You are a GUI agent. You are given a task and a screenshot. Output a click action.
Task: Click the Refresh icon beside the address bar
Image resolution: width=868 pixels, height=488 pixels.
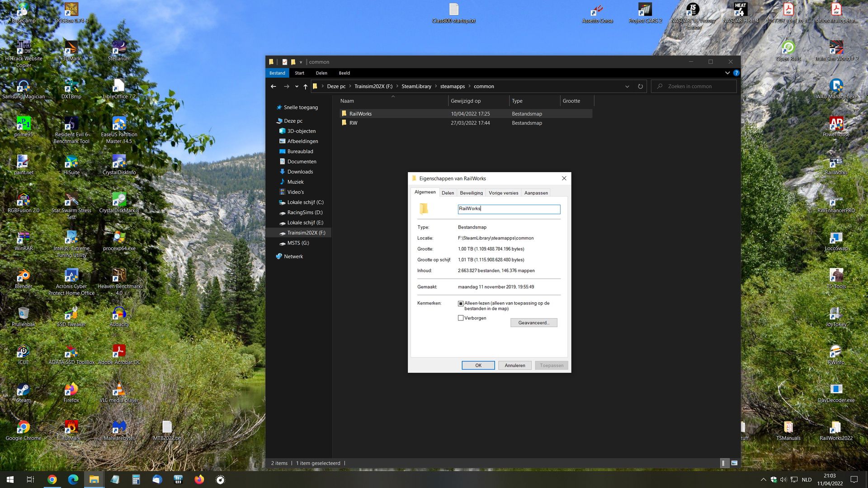pyautogui.click(x=640, y=86)
